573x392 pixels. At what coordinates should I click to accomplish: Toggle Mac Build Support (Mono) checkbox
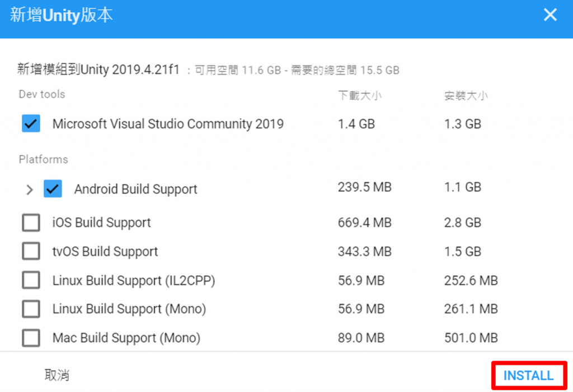coord(31,338)
